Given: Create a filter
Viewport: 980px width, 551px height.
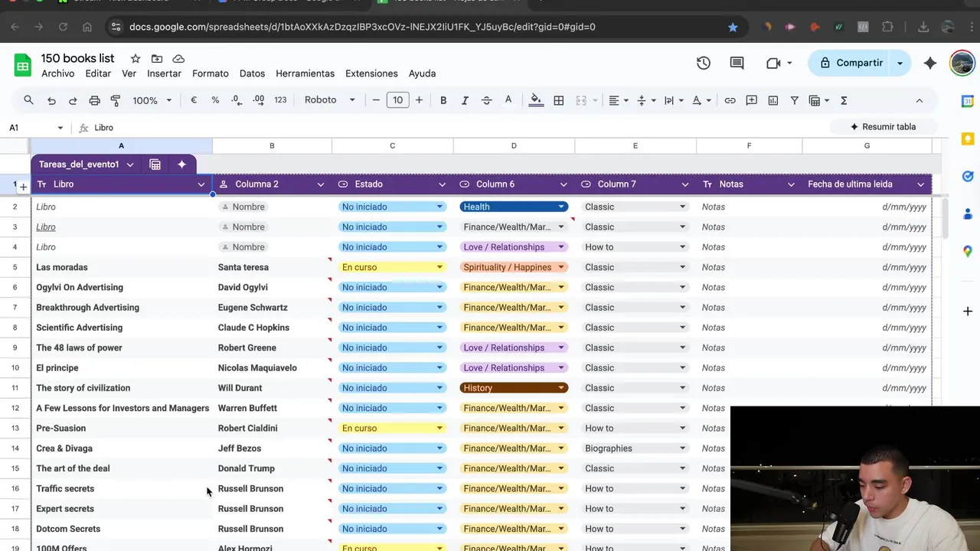Looking at the screenshot, I should [795, 100].
